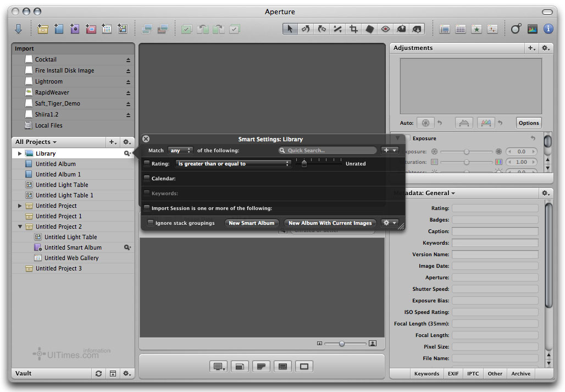Viewport: 565px width, 392px height.
Task: Open Untitled Smart Album search settings
Action: [127, 247]
